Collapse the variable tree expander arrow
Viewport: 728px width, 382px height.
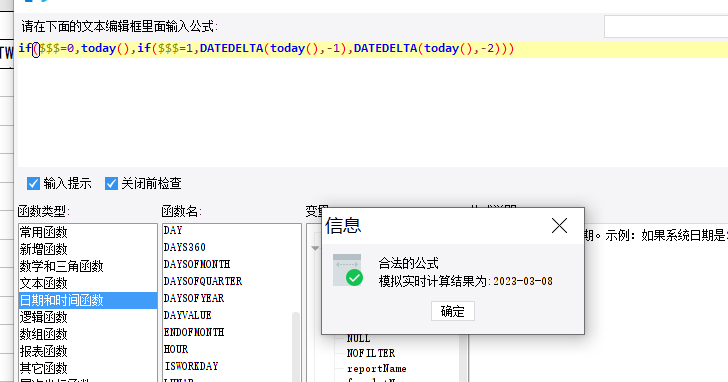coord(315,248)
